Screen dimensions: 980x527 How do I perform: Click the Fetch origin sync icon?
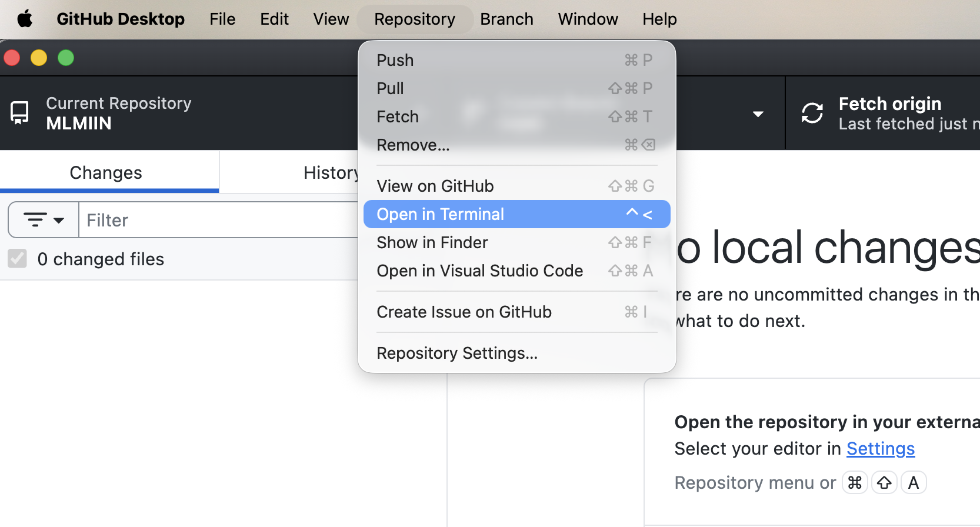click(812, 113)
